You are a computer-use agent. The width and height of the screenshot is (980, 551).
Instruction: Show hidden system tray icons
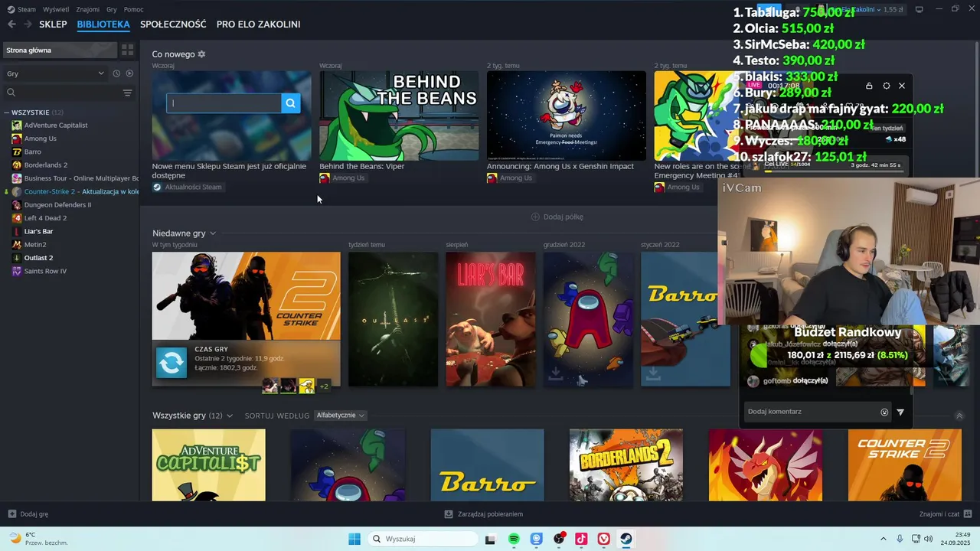click(883, 539)
